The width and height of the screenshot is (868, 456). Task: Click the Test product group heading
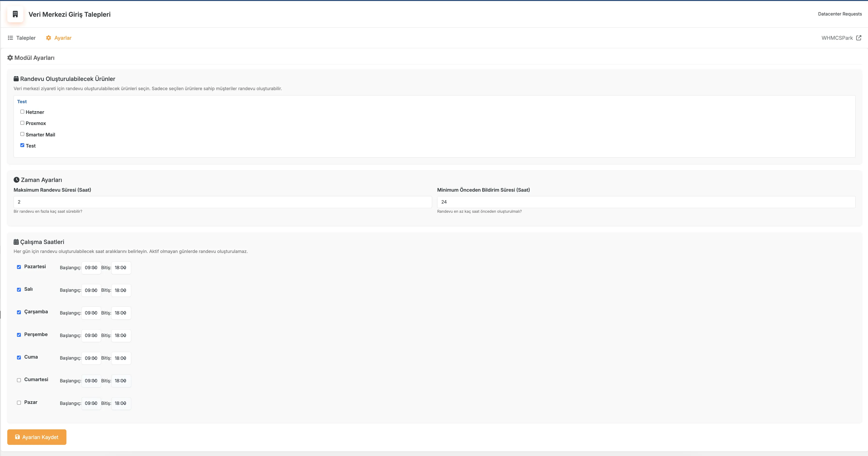click(22, 101)
